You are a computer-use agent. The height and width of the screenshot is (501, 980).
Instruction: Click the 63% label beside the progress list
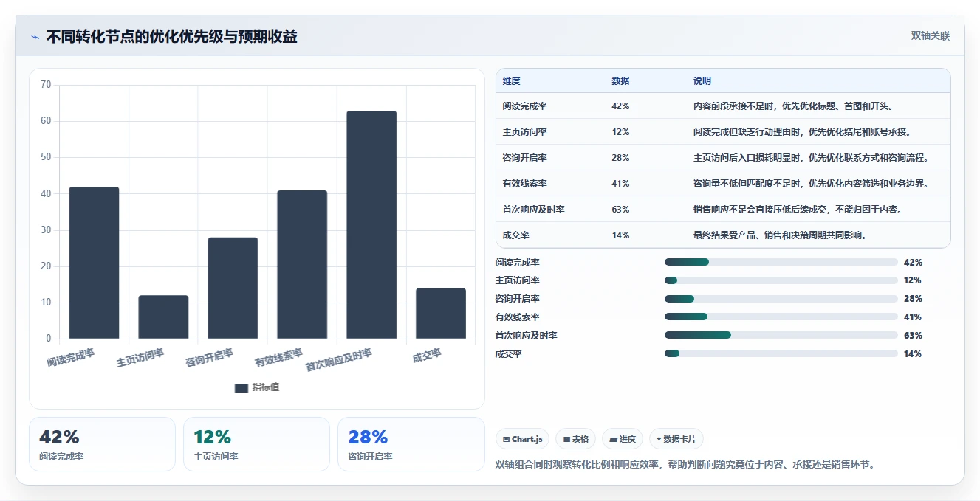pyautogui.click(x=913, y=336)
